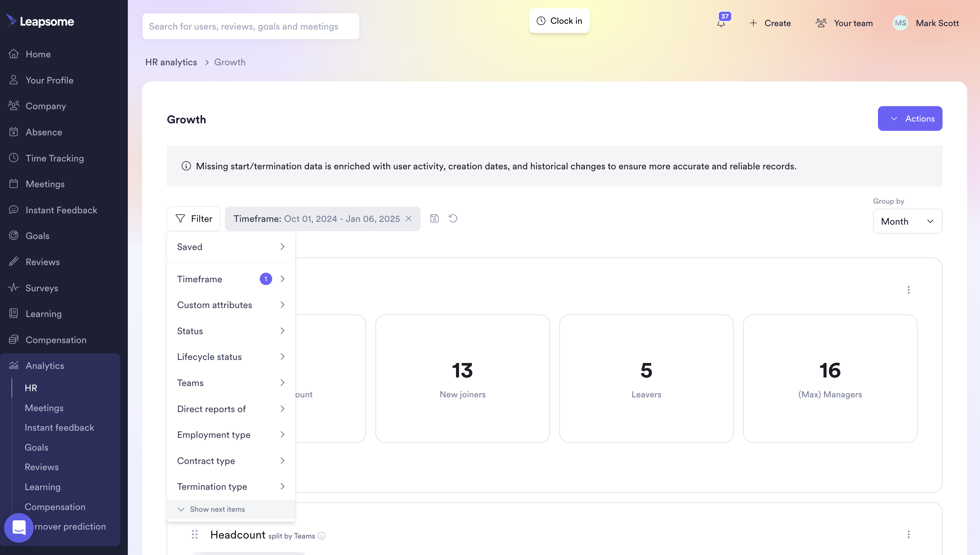Grab the Headcount drag handle
This screenshot has width=980, height=555.
point(194,534)
